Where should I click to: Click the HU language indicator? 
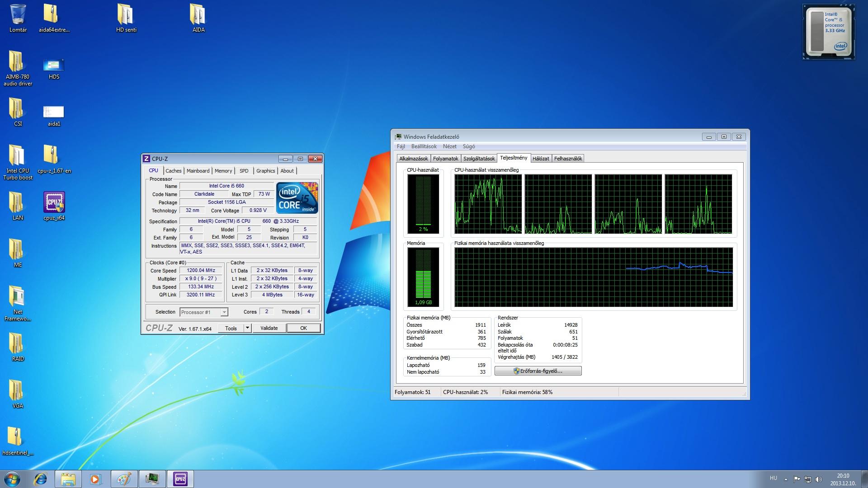click(x=773, y=478)
